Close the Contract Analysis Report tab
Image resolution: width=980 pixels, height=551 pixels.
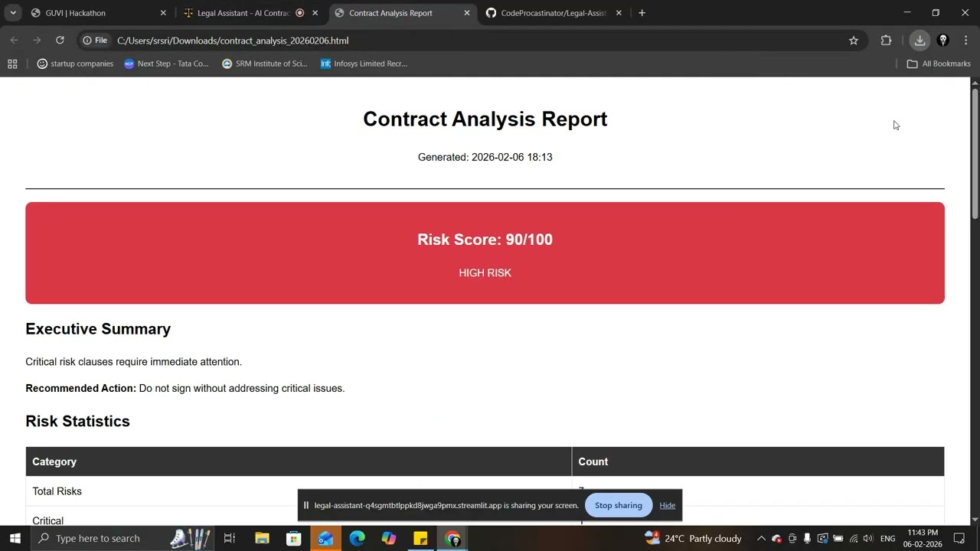pos(467,13)
